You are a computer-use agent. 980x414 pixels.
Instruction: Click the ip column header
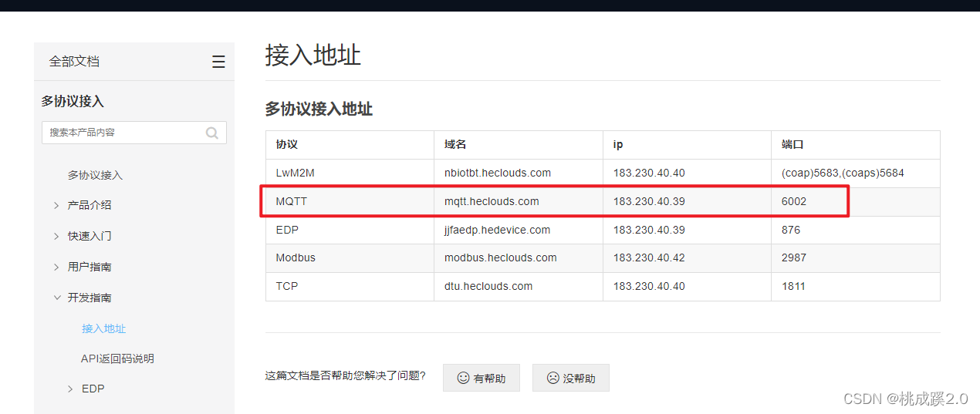(x=687, y=145)
